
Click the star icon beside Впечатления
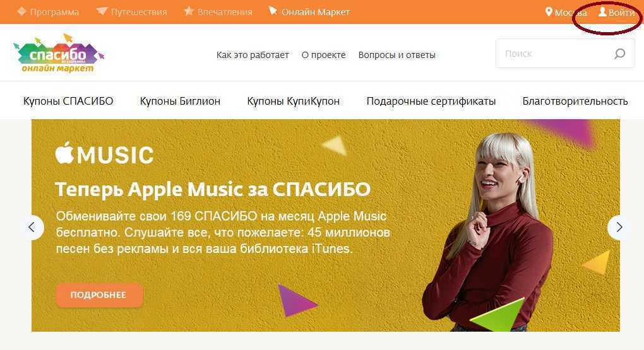coord(189,11)
